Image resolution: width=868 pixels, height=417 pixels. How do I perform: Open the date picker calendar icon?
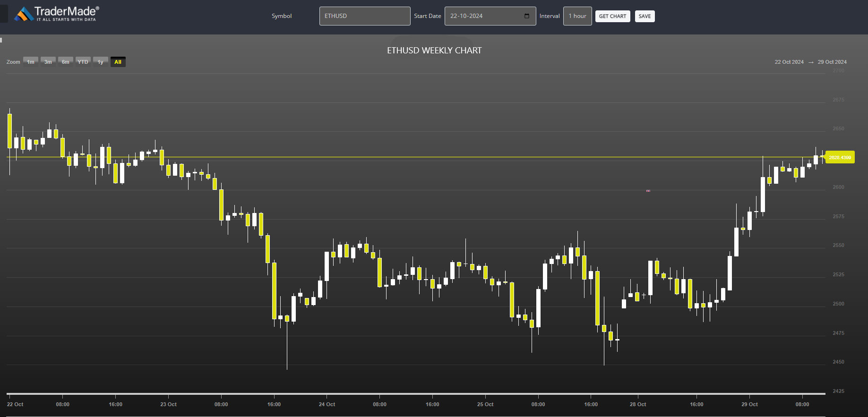pyautogui.click(x=527, y=16)
